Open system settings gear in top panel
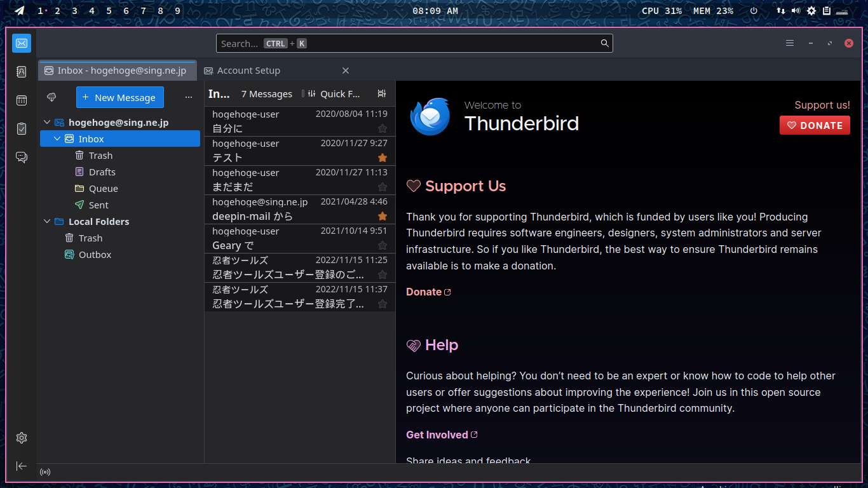The height and width of the screenshot is (488, 868). [811, 11]
